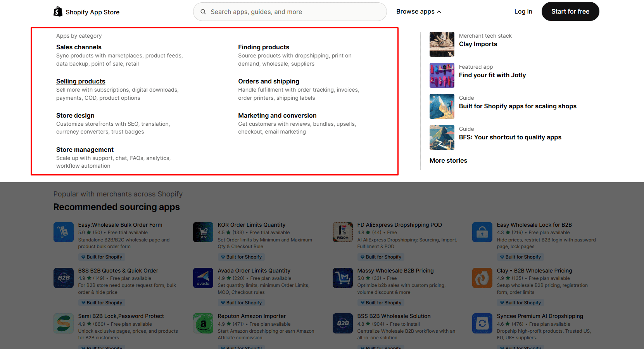Click the Log in link

click(523, 12)
